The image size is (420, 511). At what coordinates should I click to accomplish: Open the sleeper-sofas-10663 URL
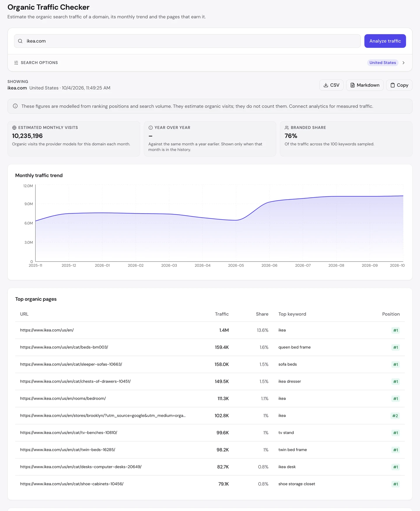[71, 364]
